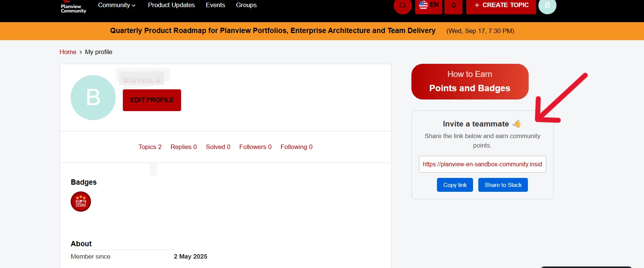Screen dimensions: 644x268
Task: Click the Create Topic button
Action: pyautogui.click(x=501, y=5)
